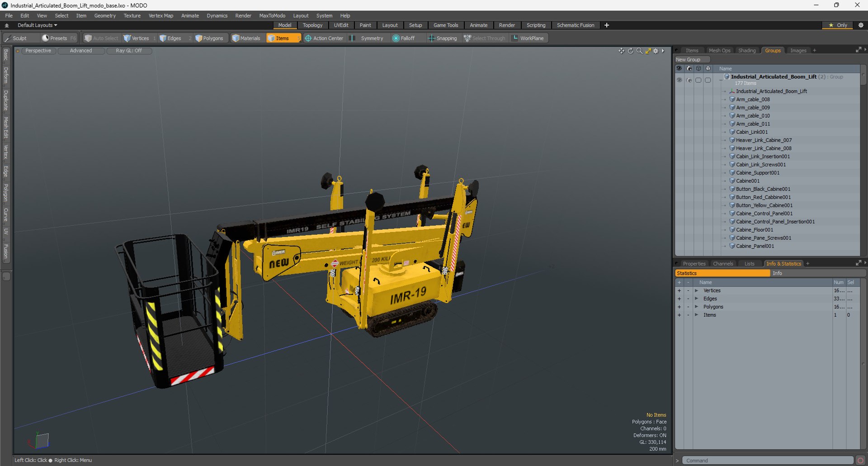
Task: Click the visibility eye column header
Action: (x=679, y=69)
